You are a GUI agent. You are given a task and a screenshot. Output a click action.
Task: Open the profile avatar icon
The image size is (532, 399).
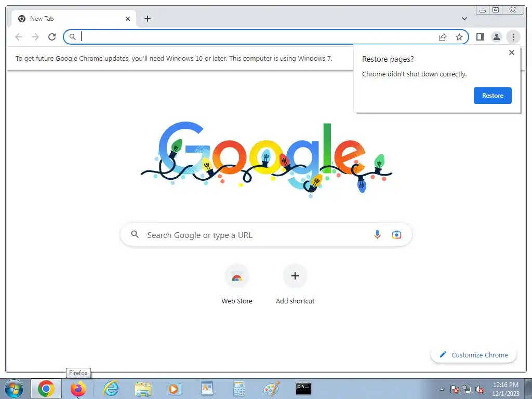click(x=496, y=37)
